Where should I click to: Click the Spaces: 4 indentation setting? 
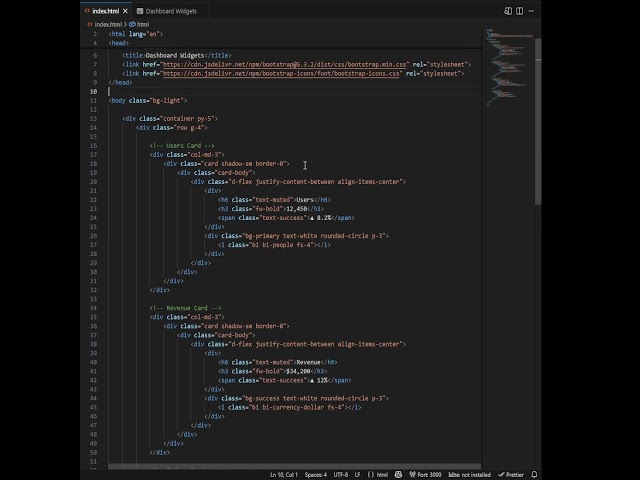coord(315,474)
